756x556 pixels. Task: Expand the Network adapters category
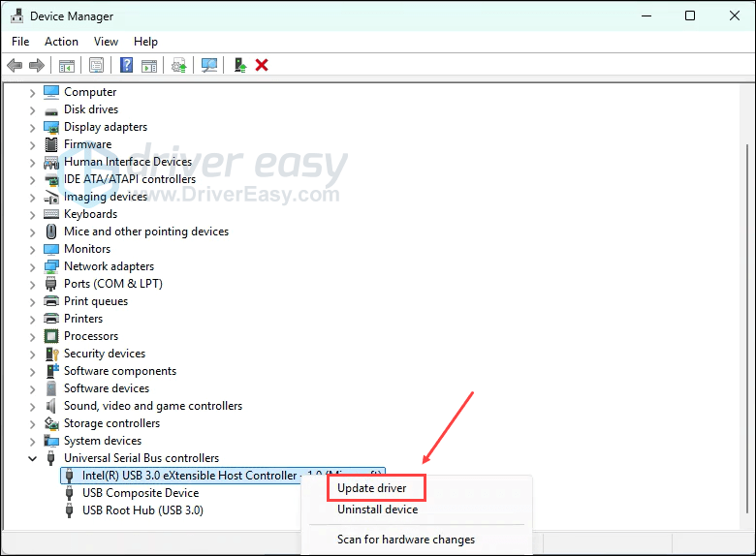coord(32,266)
